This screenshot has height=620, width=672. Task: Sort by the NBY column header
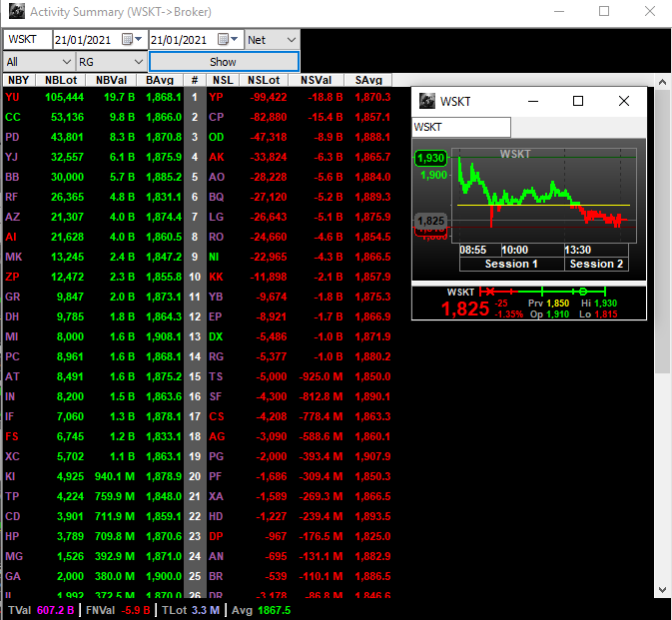19,80
